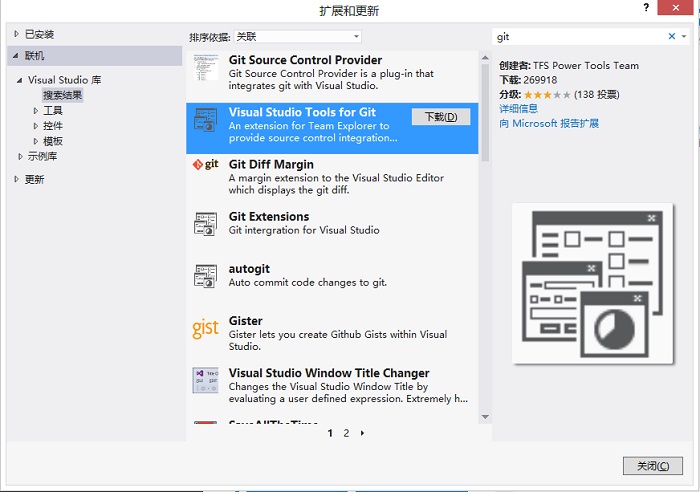Collapse the Visual Studio 库 node

click(x=20, y=80)
